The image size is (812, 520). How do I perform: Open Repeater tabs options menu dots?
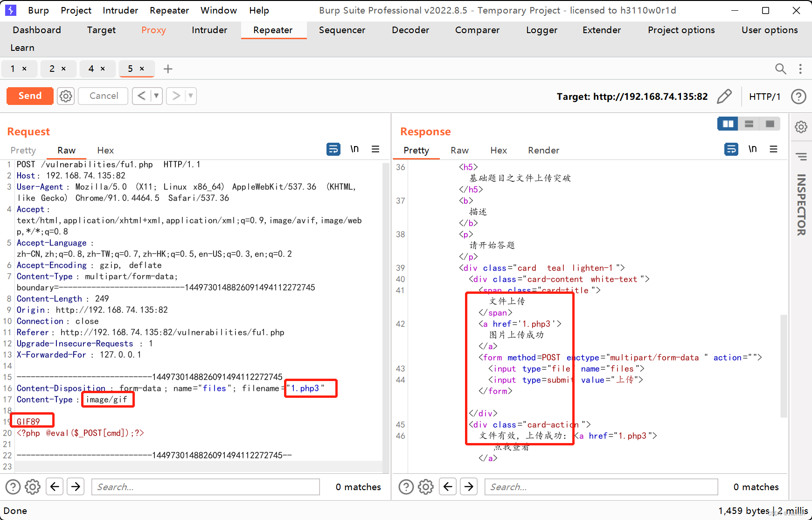[800, 69]
